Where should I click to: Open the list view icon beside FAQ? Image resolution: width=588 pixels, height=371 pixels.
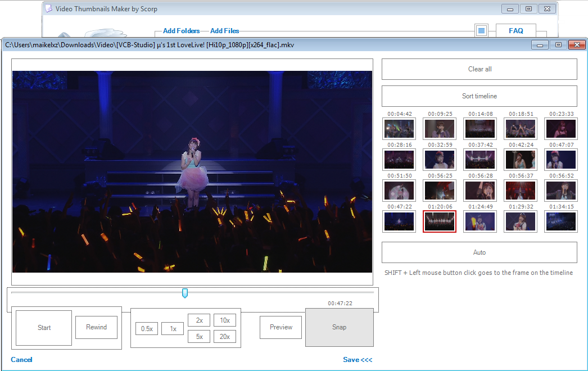[x=481, y=30]
